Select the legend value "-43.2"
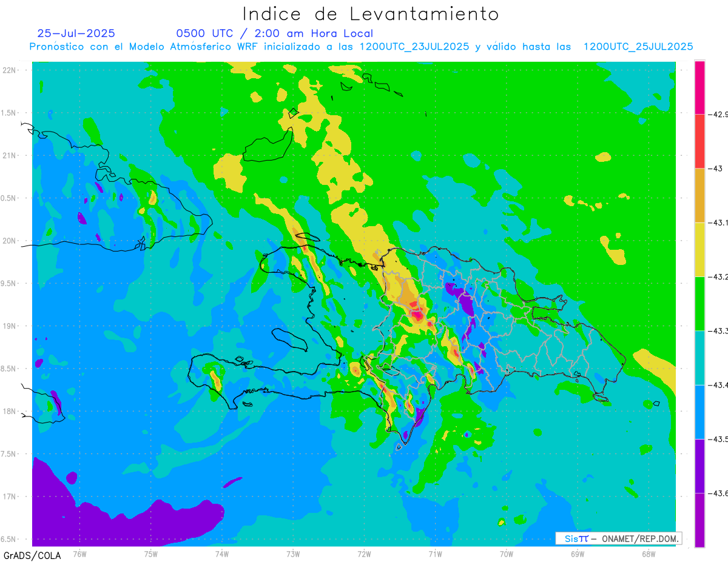The height and width of the screenshot is (562, 728). (x=718, y=276)
